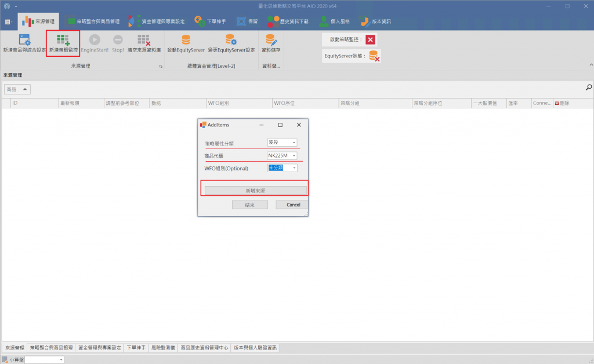Click 新增商品與綜合設定 ribbon icon

24,40
